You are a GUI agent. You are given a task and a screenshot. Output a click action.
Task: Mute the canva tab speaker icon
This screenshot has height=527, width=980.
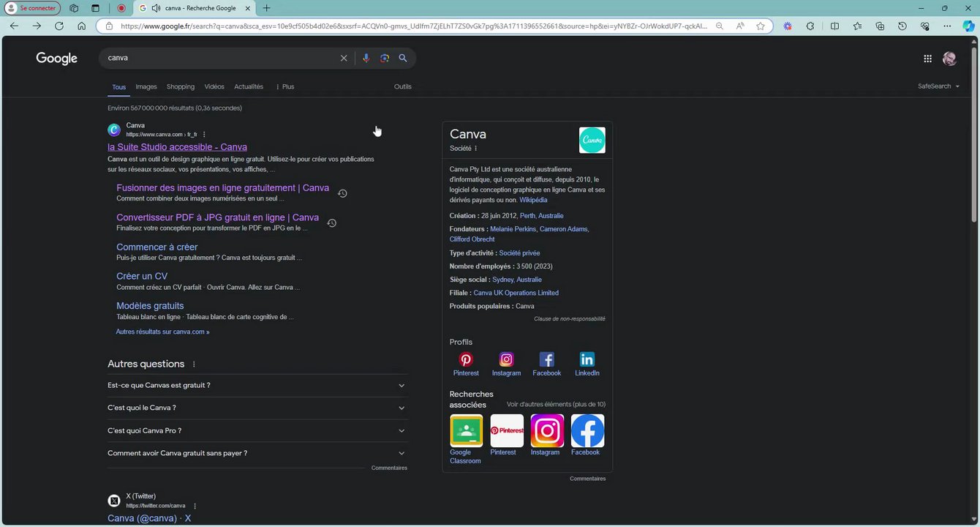click(156, 8)
